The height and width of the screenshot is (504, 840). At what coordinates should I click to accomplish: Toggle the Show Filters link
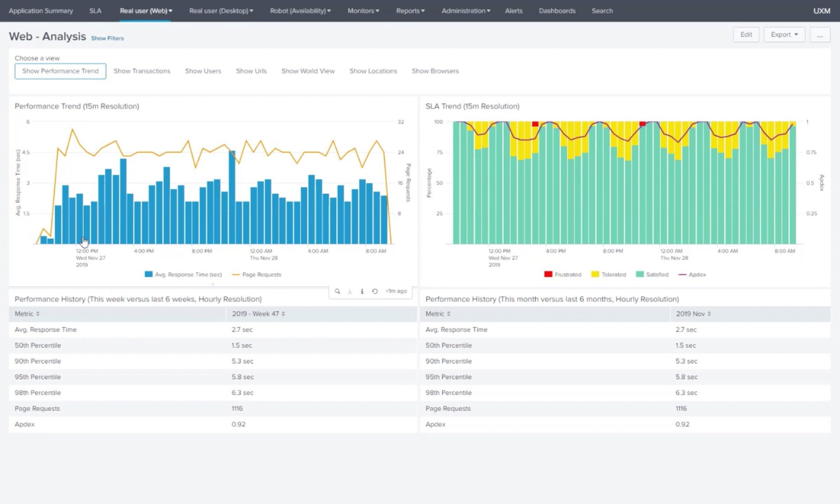coord(107,38)
